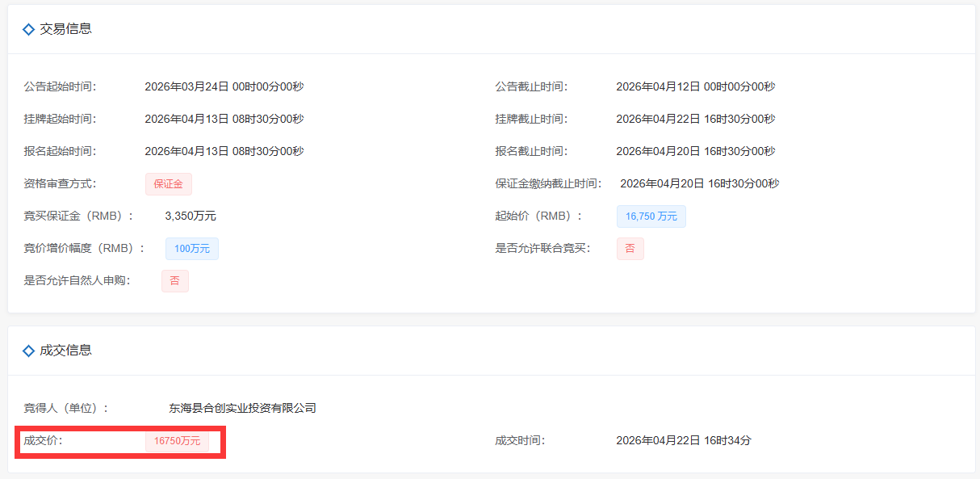Click the diamond icon beside 成交信息

[x=27, y=351]
